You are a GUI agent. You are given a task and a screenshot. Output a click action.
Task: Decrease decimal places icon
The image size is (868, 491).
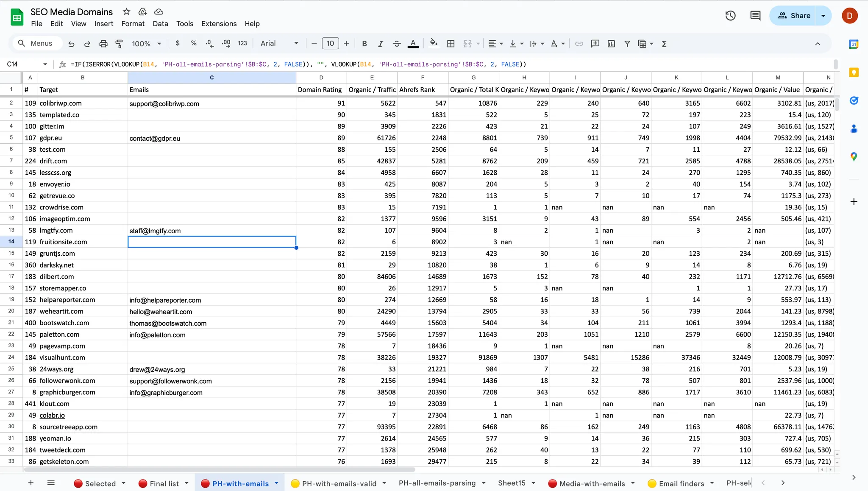[209, 43]
